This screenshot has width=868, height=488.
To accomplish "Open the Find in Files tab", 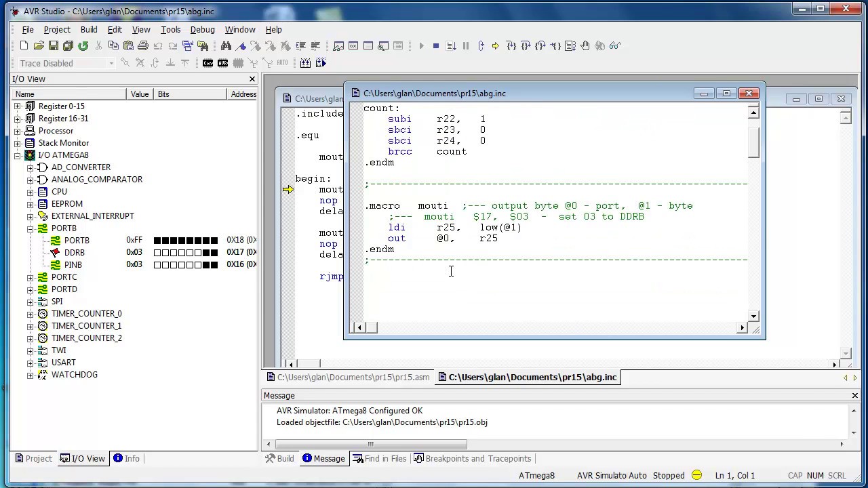I will [x=379, y=459].
